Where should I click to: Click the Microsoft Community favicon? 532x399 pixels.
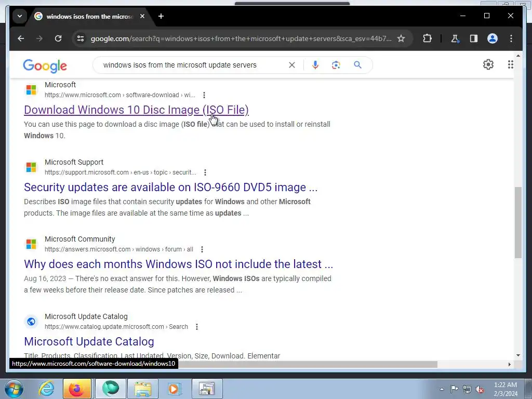tap(31, 244)
